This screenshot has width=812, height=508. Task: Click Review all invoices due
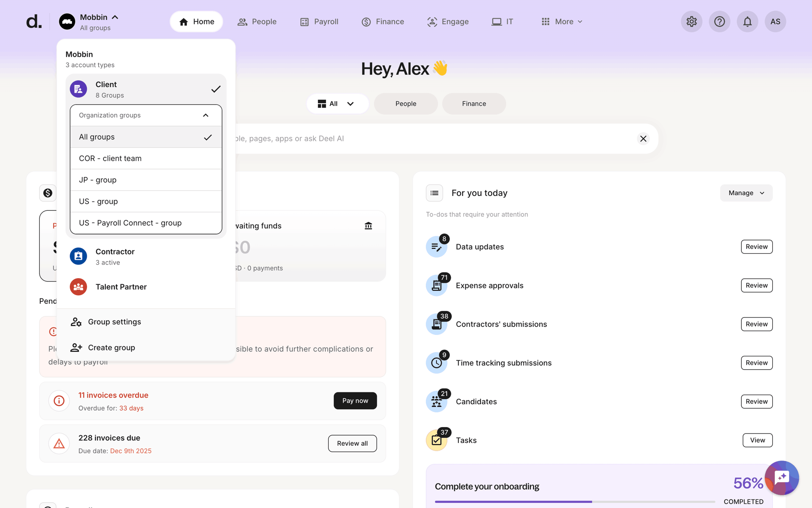pyautogui.click(x=352, y=444)
